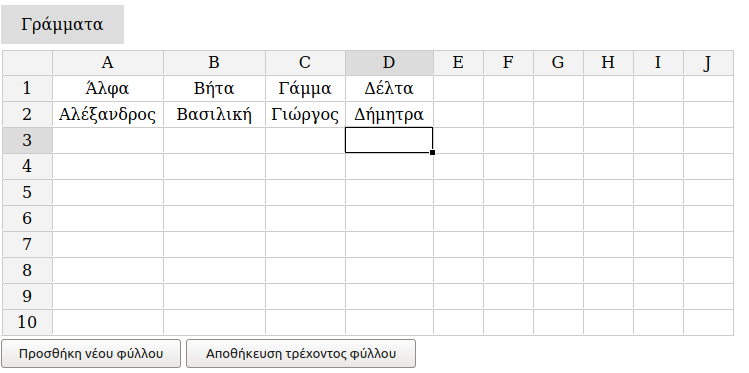Select the cell containing Βασιλική
749x373 pixels.
click(x=214, y=114)
